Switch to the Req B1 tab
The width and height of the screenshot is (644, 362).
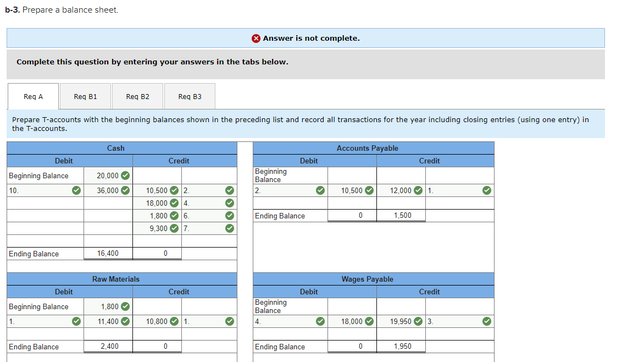click(x=85, y=96)
